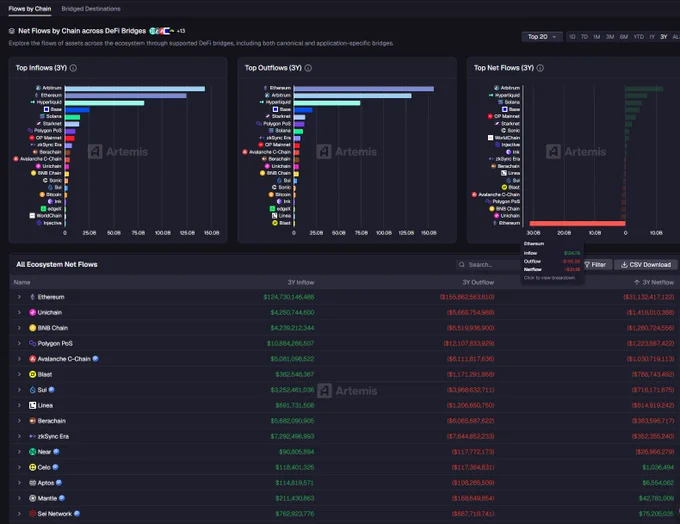Click Ethereum bar in Top Outflows chart
Image resolution: width=680 pixels, height=524 pixels.
click(364, 88)
